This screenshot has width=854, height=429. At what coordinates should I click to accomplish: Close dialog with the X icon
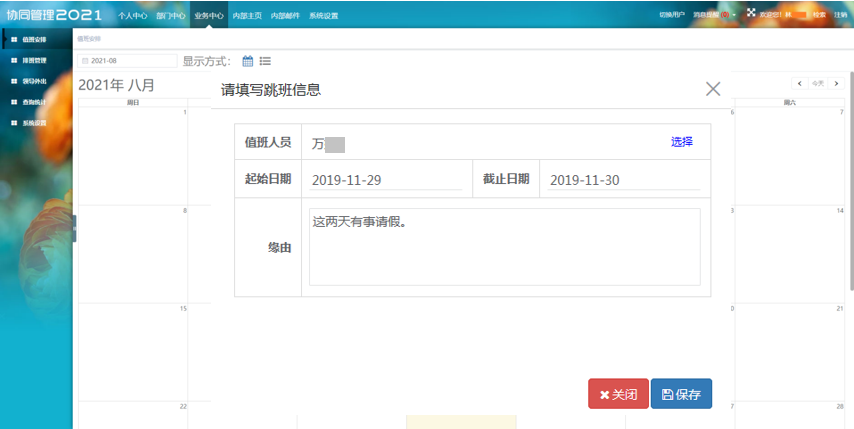pos(713,89)
